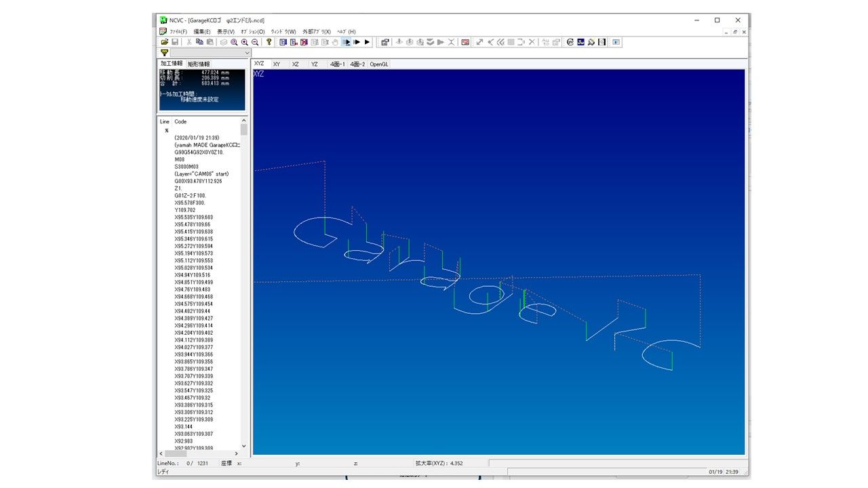This screenshot has width=868, height=488.
Task: Open the ヘルプ(H) menu
Action: tap(347, 32)
